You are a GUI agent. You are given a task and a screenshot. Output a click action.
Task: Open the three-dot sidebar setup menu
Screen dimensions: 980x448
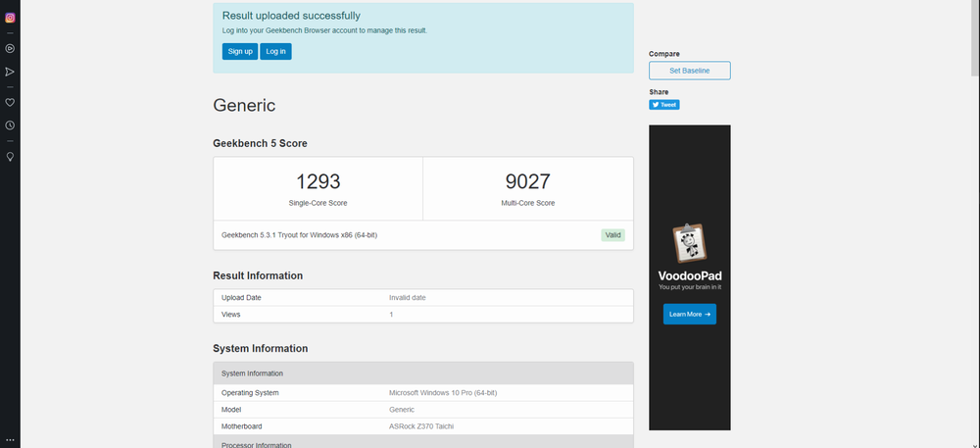click(10, 440)
